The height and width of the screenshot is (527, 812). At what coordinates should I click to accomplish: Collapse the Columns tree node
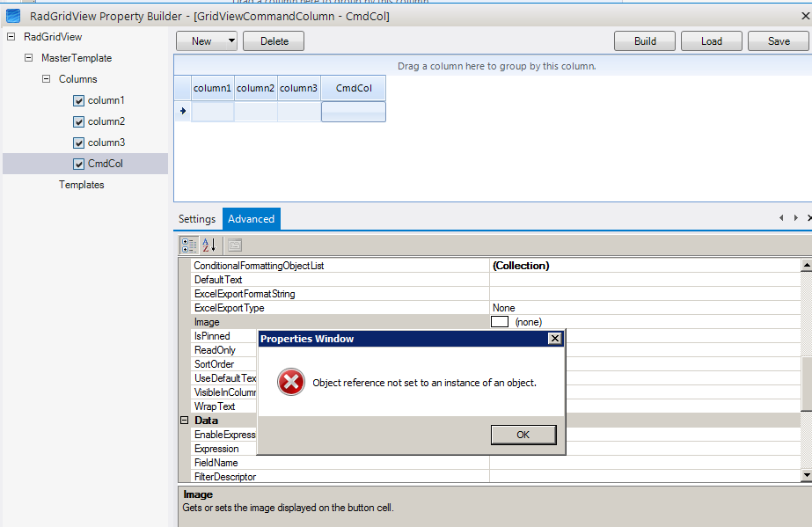[46, 79]
